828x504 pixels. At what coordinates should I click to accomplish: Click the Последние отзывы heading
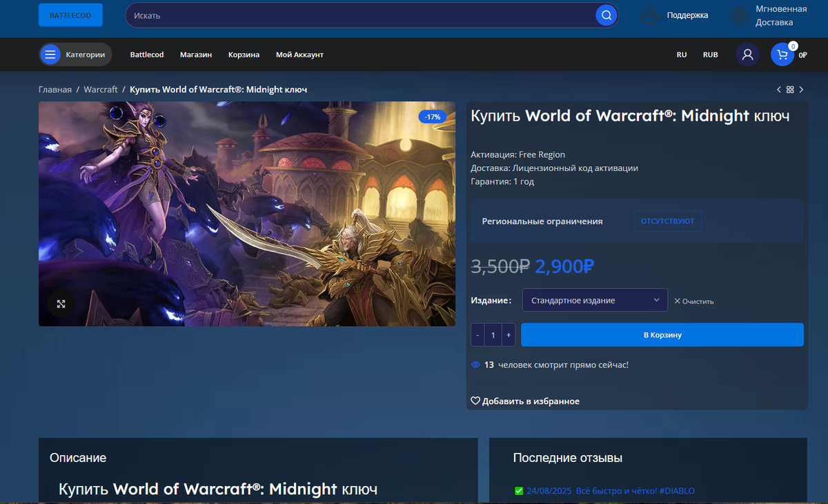pos(568,457)
